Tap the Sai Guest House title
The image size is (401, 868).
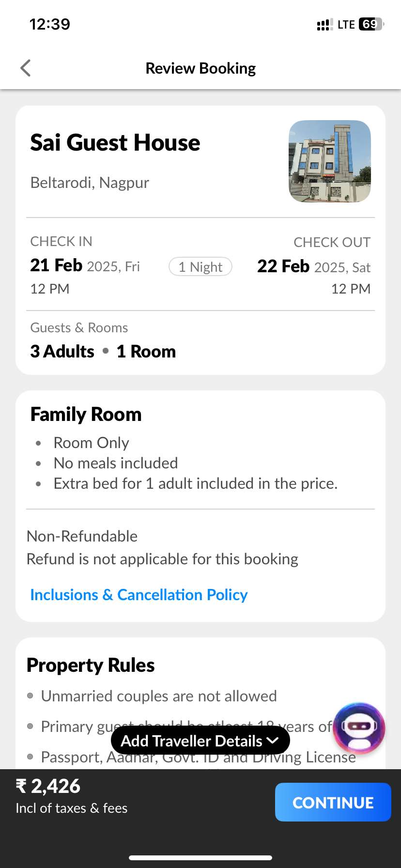[x=115, y=143]
